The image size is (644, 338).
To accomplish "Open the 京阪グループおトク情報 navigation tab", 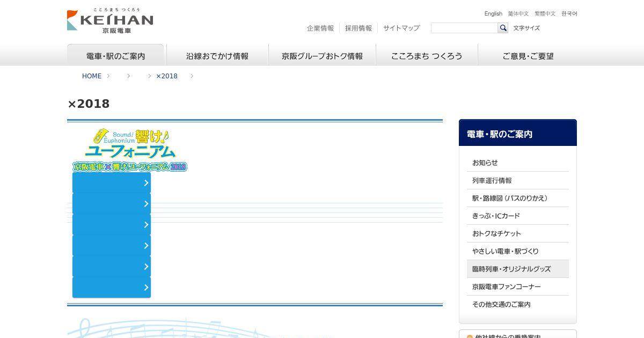I will pyautogui.click(x=322, y=55).
